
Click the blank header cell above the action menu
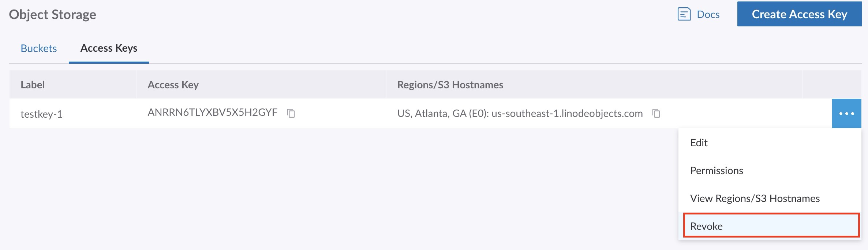point(832,85)
